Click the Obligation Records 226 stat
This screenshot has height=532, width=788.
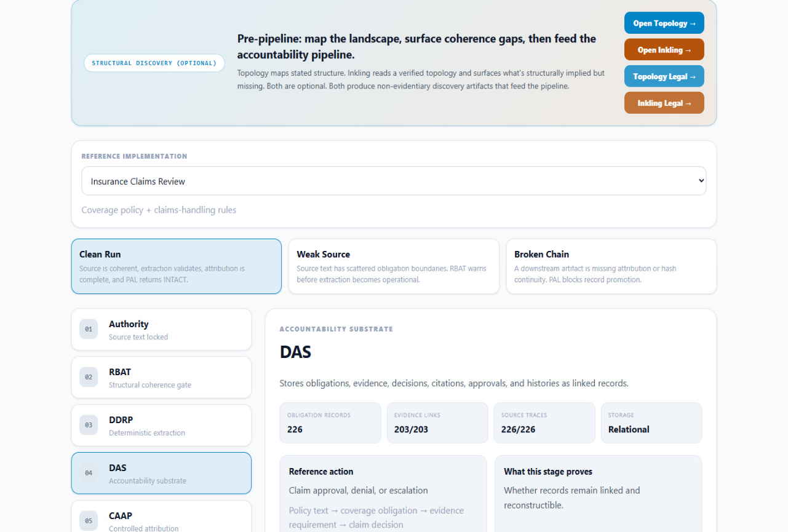click(x=330, y=423)
